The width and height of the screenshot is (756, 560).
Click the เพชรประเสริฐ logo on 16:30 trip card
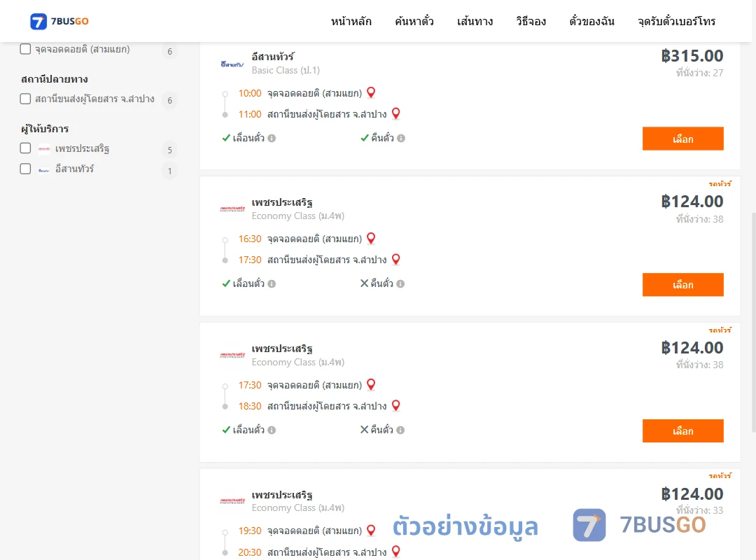tap(232, 209)
